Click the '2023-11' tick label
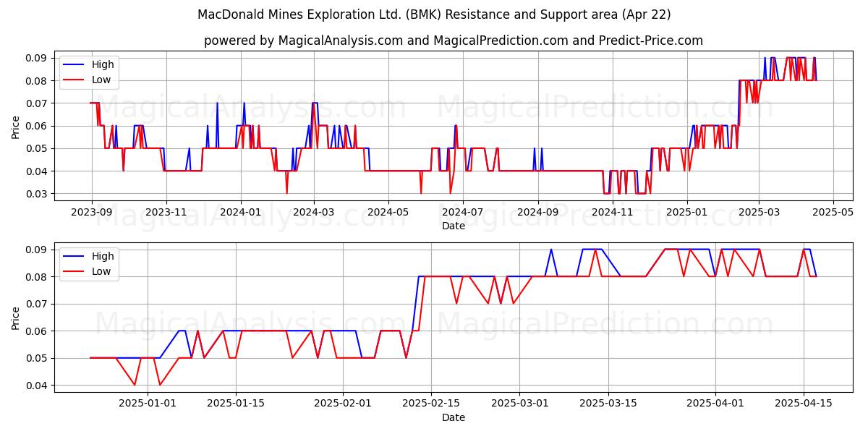Image resolution: width=868 pixels, height=434 pixels. tap(166, 212)
